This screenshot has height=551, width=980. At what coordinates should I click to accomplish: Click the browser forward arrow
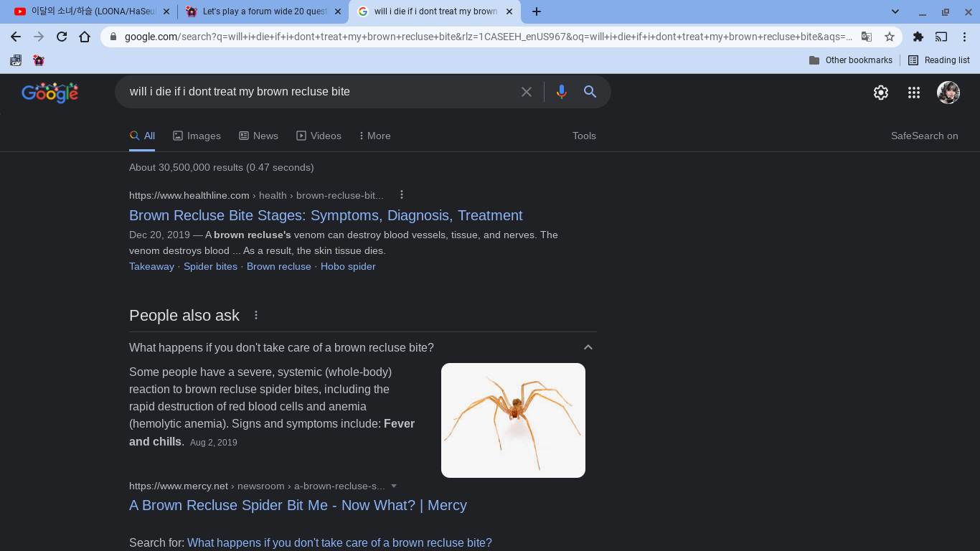point(39,37)
